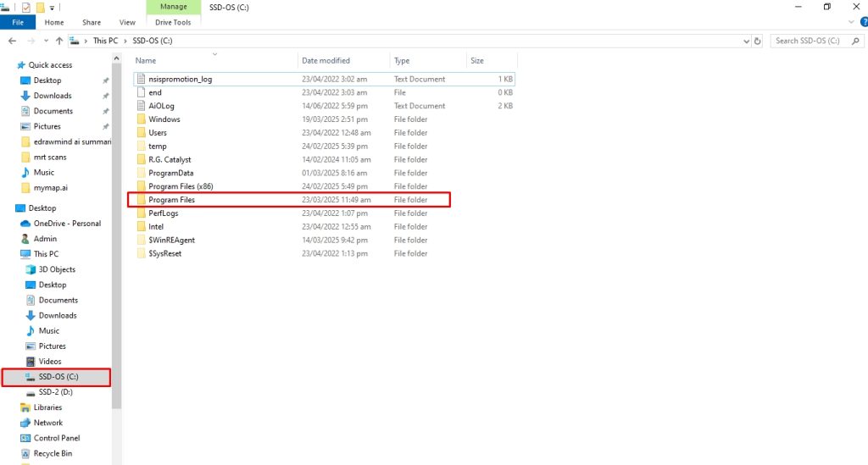Open Control Panel from sidebar

coord(57,439)
